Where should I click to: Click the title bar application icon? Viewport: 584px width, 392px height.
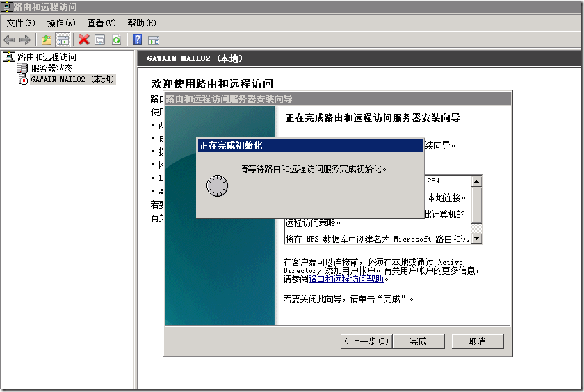pos(7,7)
